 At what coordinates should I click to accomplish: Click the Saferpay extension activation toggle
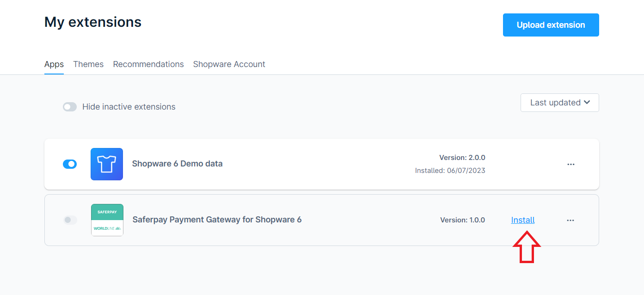[x=70, y=220]
